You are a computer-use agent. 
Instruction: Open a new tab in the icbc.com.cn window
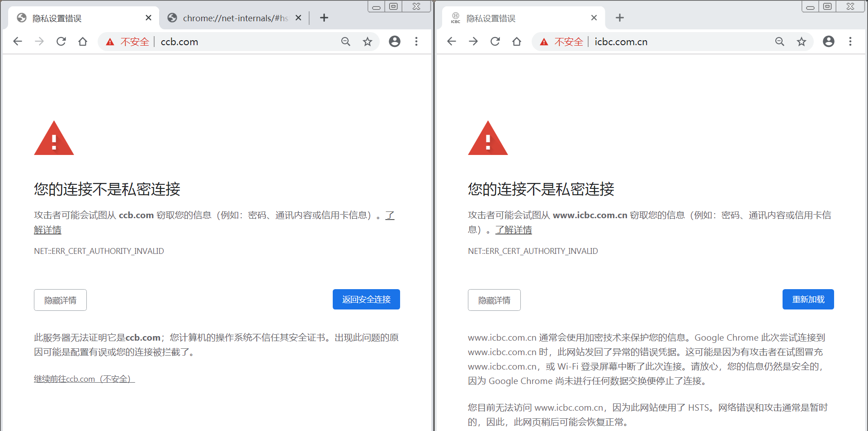(620, 18)
